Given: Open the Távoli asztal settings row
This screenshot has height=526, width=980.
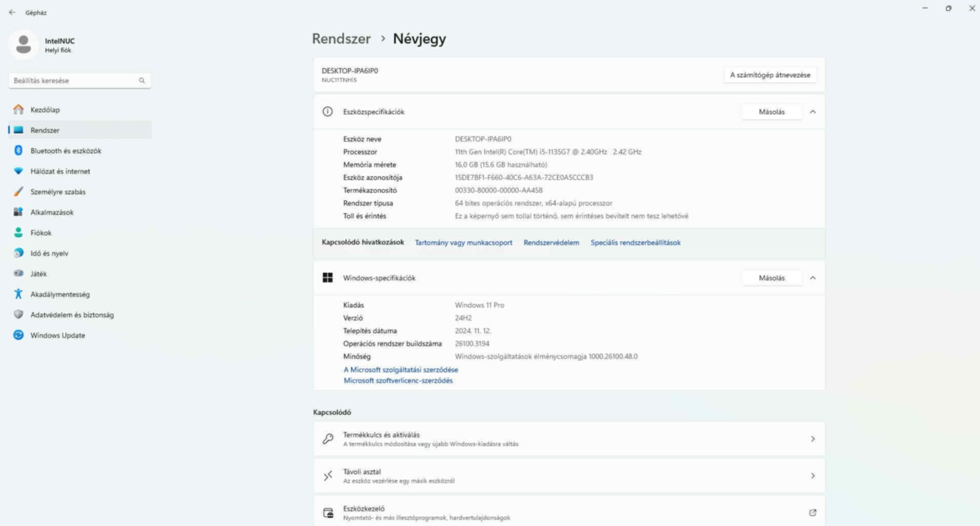Looking at the screenshot, I should 569,476.
